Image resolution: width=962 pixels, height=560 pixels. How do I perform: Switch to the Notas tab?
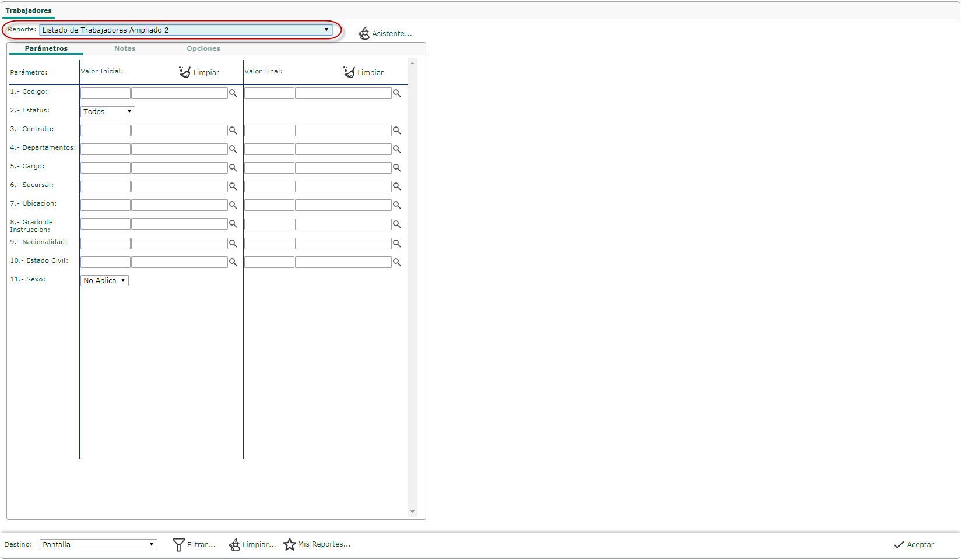point(125,48)
